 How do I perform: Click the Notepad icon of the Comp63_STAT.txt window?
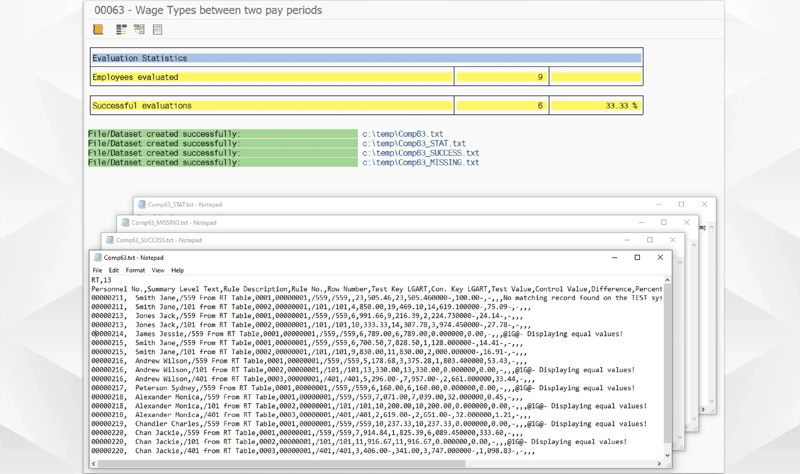click(142, 205)
